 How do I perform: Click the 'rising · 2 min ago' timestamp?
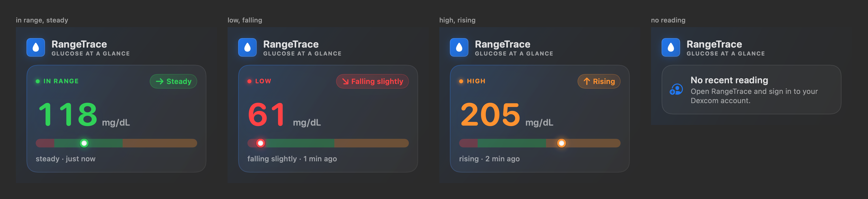pyautogui.click(x=489, y=159)
